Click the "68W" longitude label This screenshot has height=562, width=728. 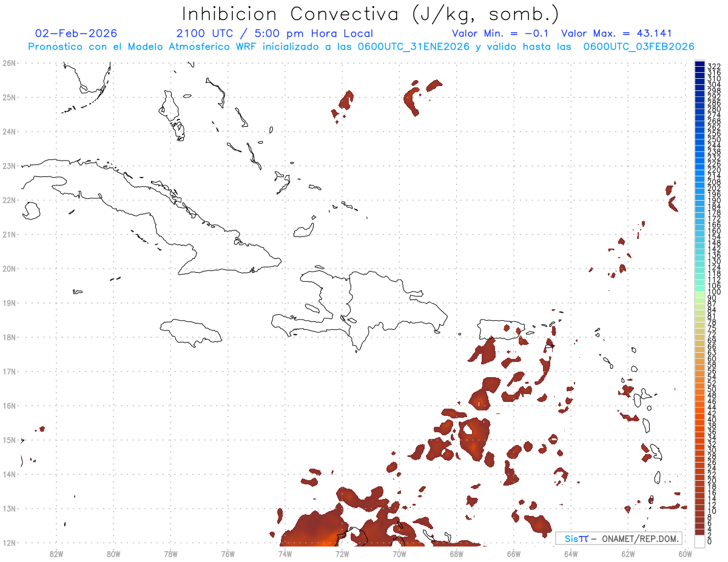456,553
